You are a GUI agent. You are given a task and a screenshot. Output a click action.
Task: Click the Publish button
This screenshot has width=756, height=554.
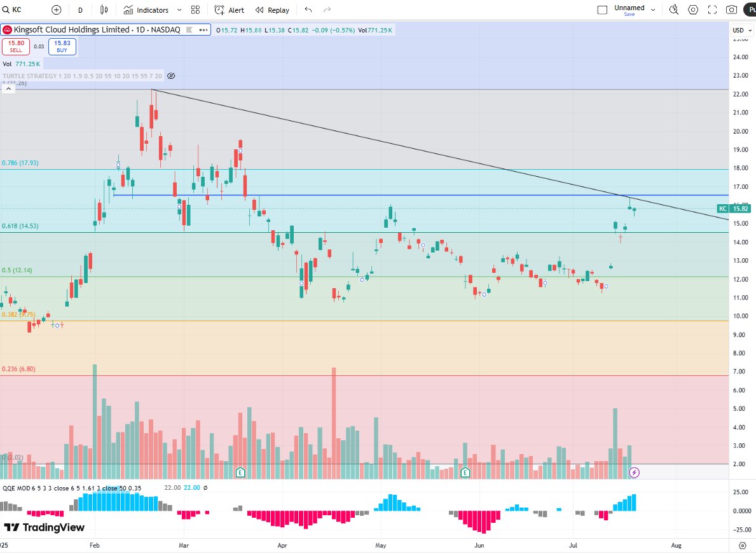[x=750, y=10]
